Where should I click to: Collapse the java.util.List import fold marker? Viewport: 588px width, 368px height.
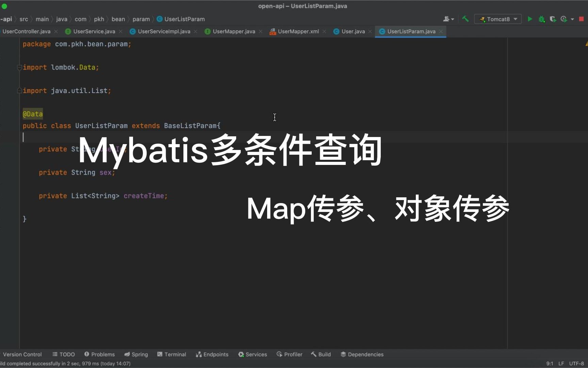click(x=19, y=91)
